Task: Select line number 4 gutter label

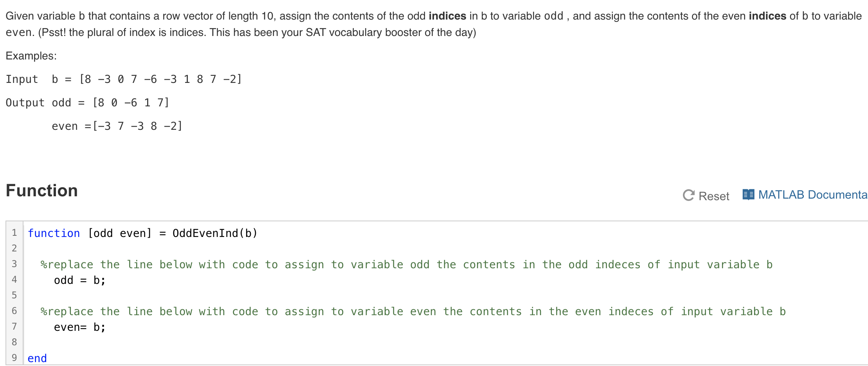Action: (x=14, y=280)
